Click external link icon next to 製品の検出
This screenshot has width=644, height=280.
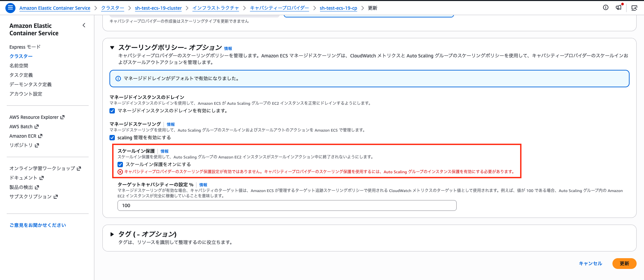coord(37,187)
